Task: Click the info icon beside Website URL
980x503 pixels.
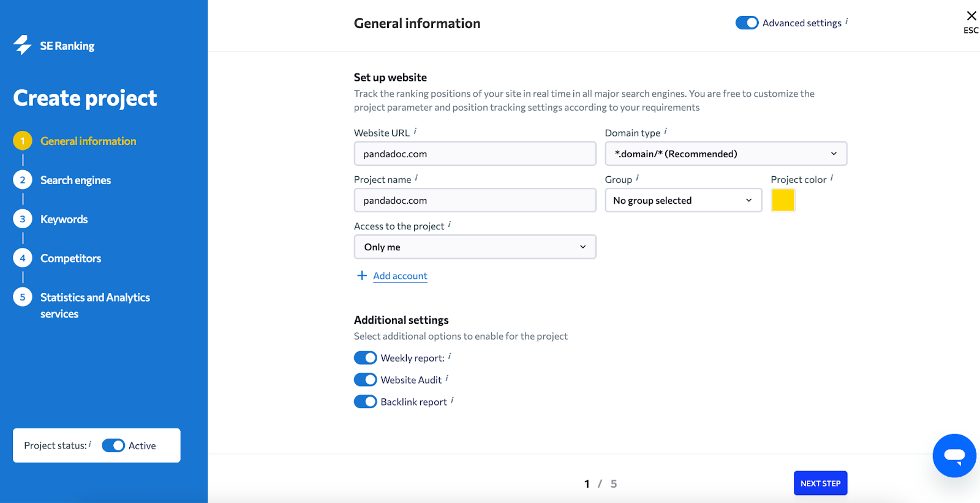Action: tap(415, 131)
